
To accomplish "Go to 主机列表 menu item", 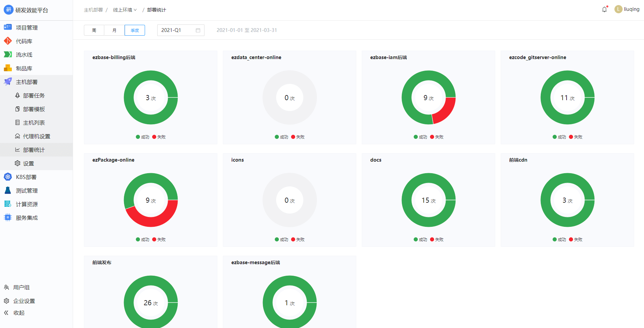I will [x=34, y=123].
